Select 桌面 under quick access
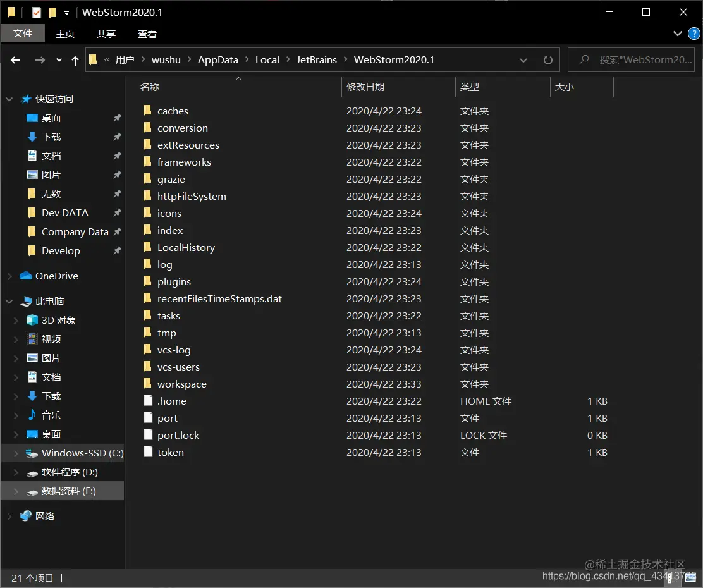Viewport: 703px width, 588px height. coord(51,118)
